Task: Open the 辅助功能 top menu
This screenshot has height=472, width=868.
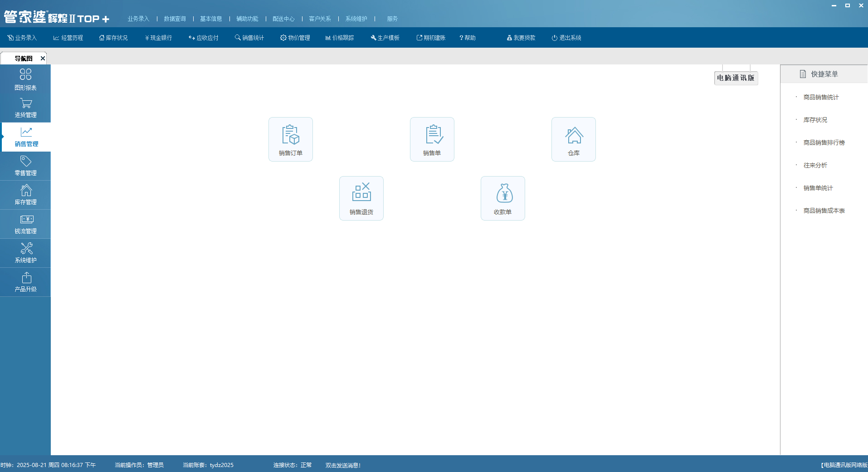Action: click(247, 19)
